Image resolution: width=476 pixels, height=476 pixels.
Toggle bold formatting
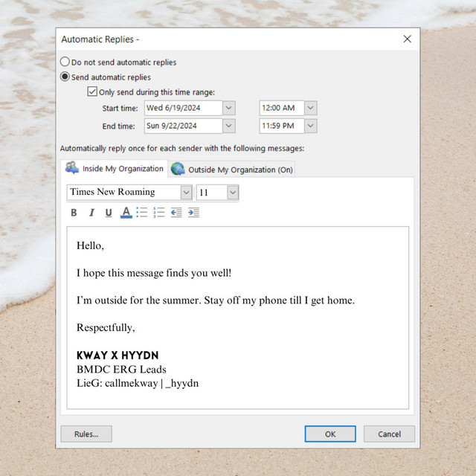pyautogui.click(x=74, y=213)
